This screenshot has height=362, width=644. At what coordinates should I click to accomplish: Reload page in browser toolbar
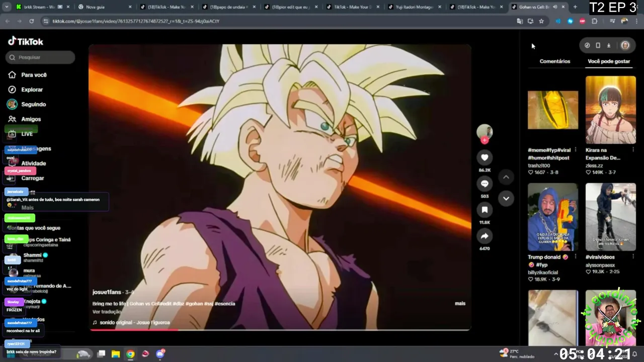coord(31,21)
